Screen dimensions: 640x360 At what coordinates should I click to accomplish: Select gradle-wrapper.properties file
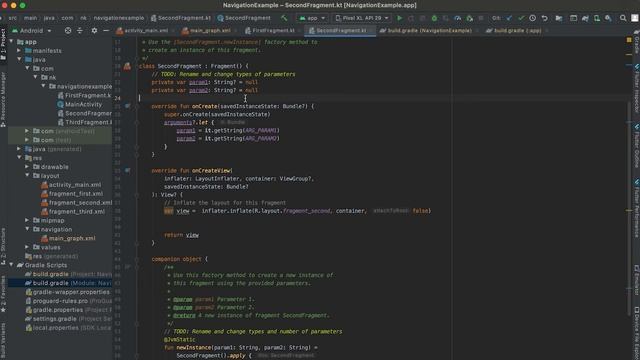coord(67,292)
